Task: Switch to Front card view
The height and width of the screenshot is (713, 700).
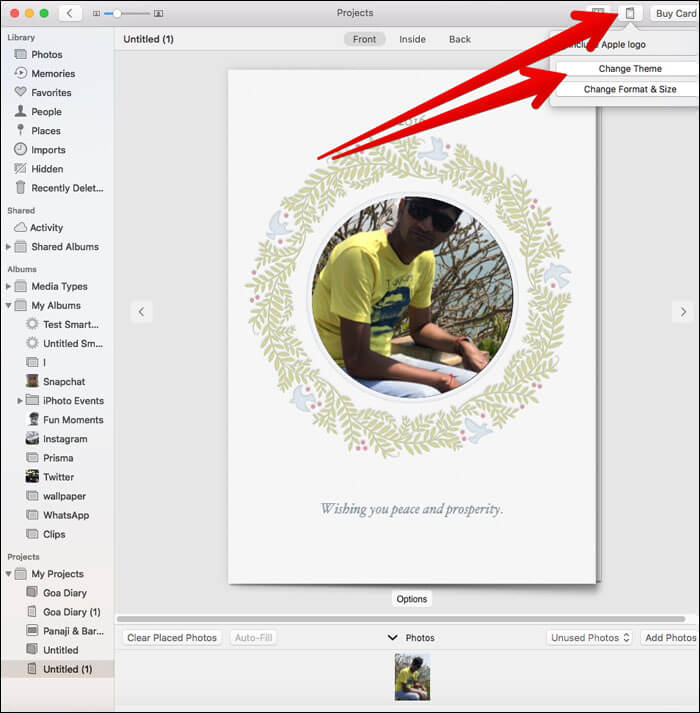Action: [x=364, y=39]
